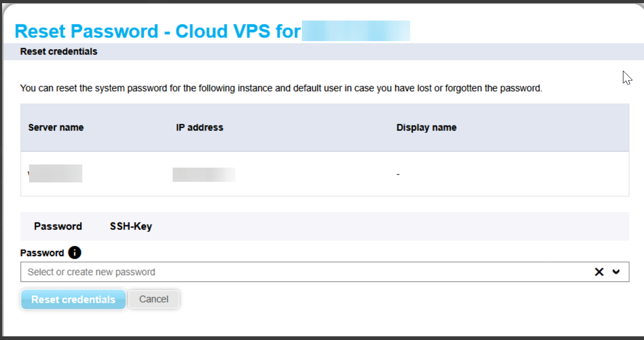This screenshot has width=644, height=340.
Task: Click the 'Reset credentials' section heading
Action: pos(59,52)
